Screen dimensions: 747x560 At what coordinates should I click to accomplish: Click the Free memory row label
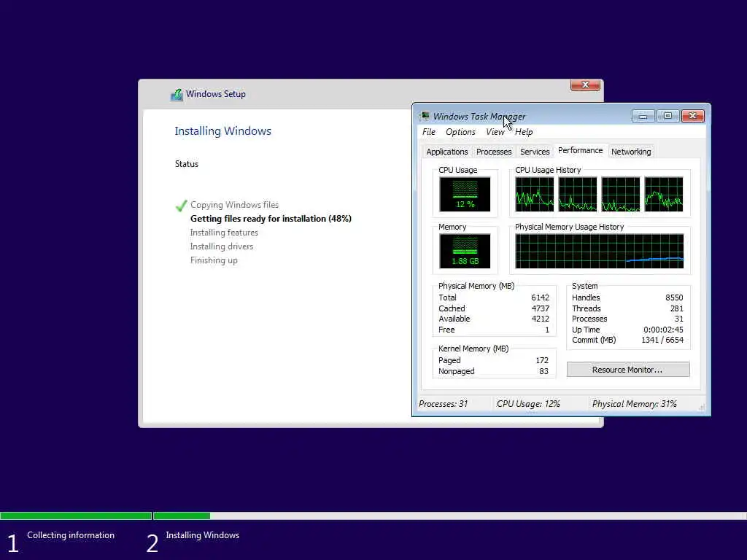click(x=446, y=330)
